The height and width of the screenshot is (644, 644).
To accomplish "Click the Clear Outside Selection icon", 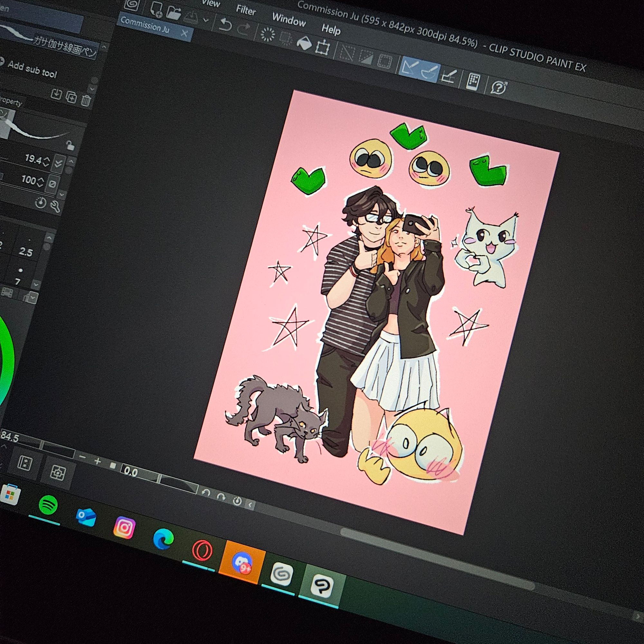I will pos(285,39).
